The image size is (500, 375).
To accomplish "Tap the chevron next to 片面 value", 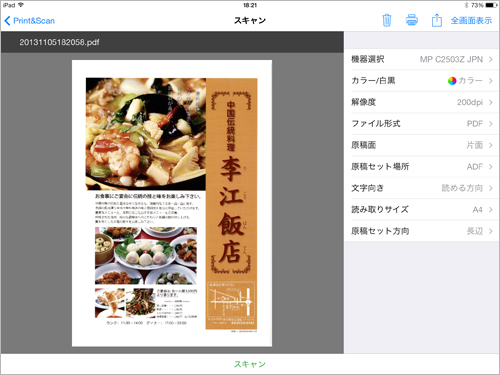I will point(491,145).
